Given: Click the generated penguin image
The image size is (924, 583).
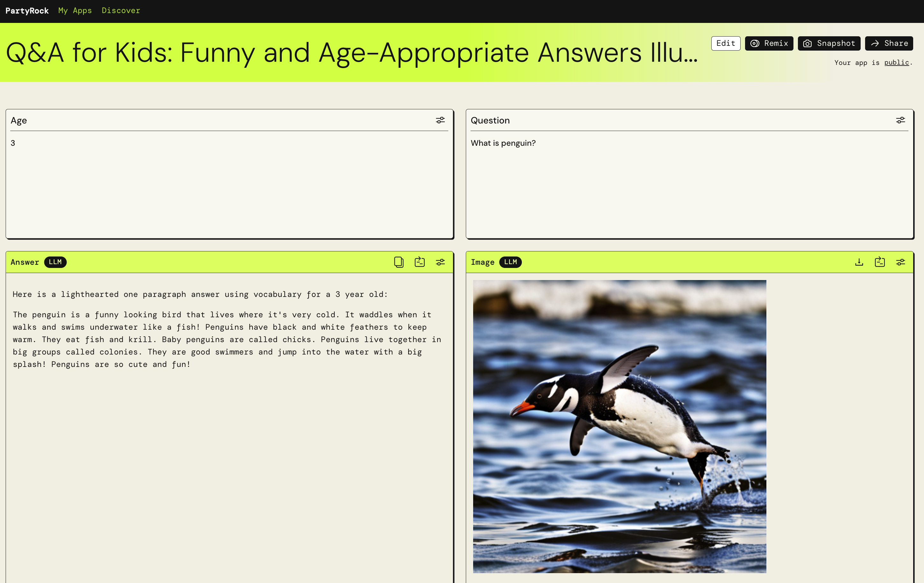Looking at the screenshot, I should click(619, 426).
